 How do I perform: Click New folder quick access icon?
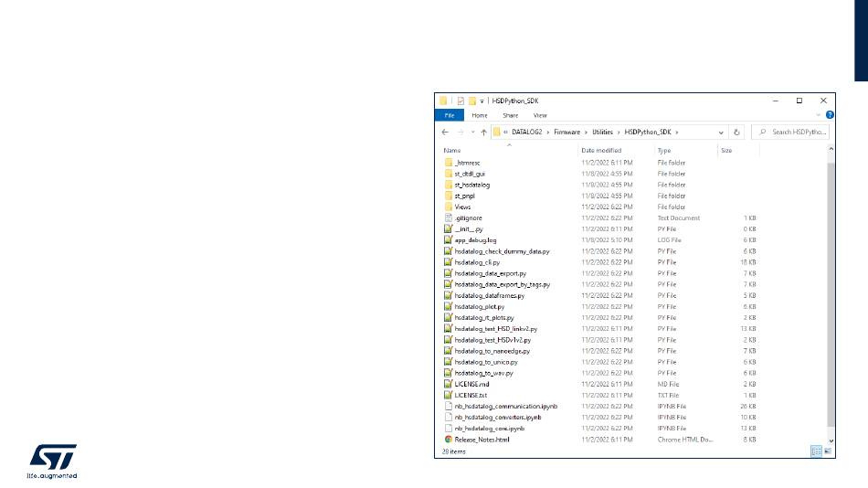[472, 101]
